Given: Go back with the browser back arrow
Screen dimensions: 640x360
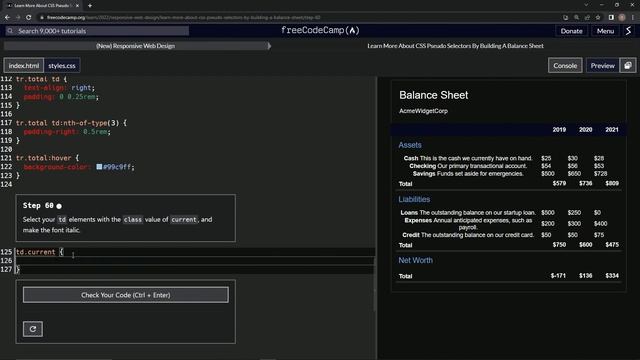Looking at the screenshot, I should (x=7, y=18).
